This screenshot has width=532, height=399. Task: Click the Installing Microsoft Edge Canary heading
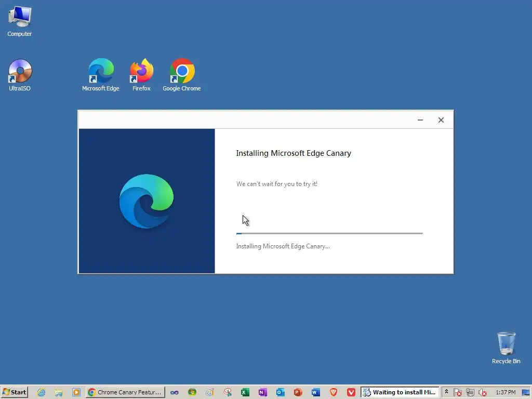pos(294,153)
